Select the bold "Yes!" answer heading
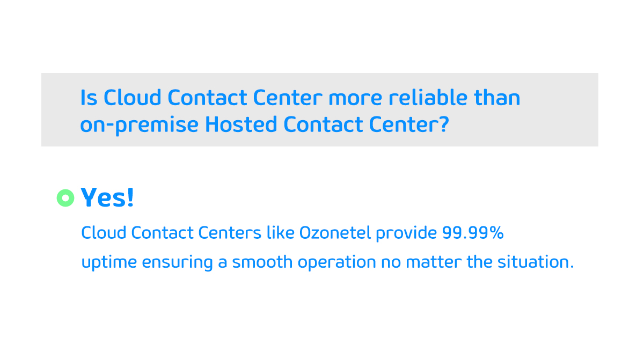Screen dimensions: 644x338 tap(107, 198)
